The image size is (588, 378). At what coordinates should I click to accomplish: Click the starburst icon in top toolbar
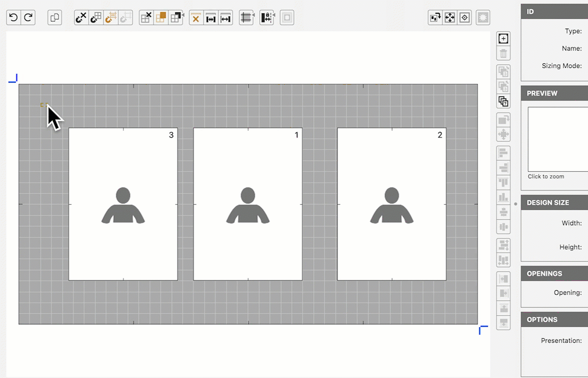(x=483, y=18)
